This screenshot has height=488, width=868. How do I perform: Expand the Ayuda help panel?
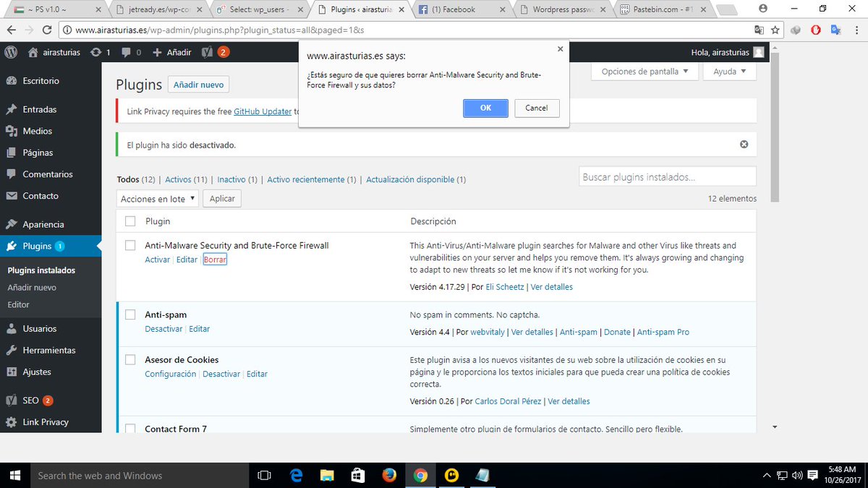click(x=731, y=72)
